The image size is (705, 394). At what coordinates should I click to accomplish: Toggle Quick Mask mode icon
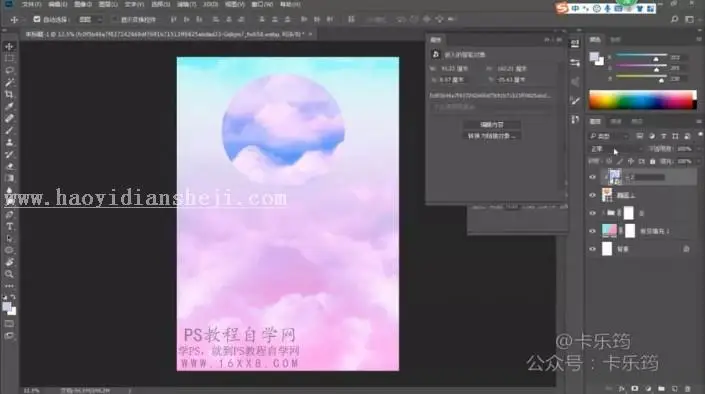[9, 324]
